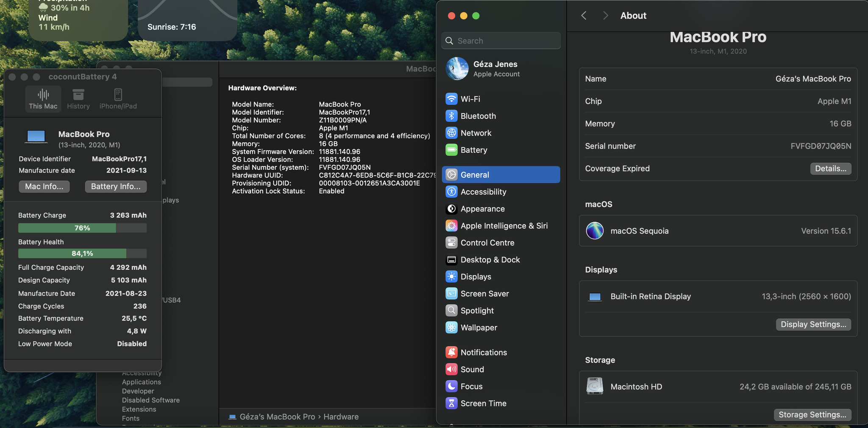Open Display Settings...
Viewport: 868px width, 428px height.
point(813,324)
